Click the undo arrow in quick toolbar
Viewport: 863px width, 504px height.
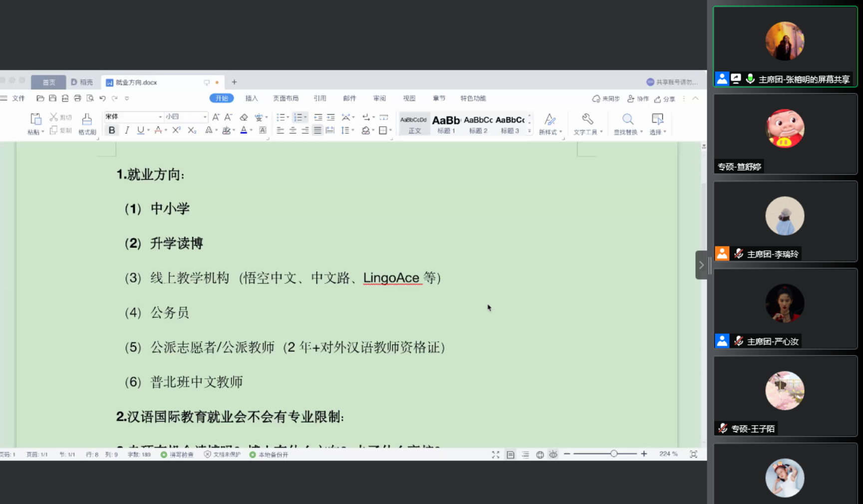(102, 98)
